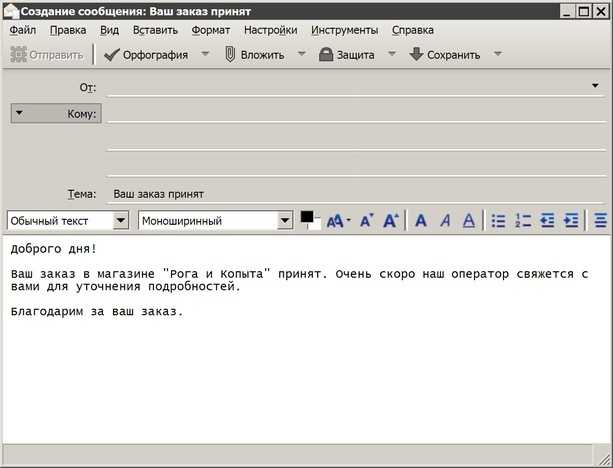
Task: Click the down-arrow save icon
Action: coord(416,54)
